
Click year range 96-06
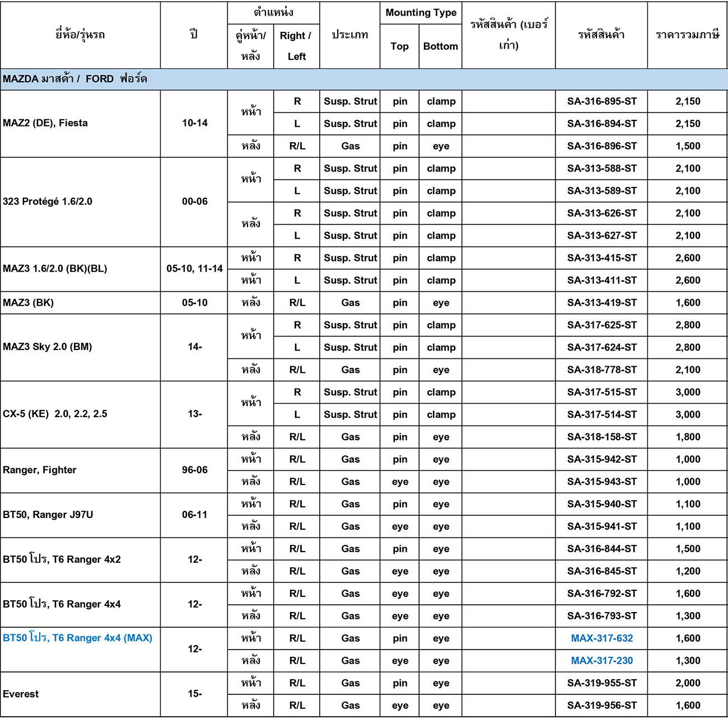coord(194,470)
